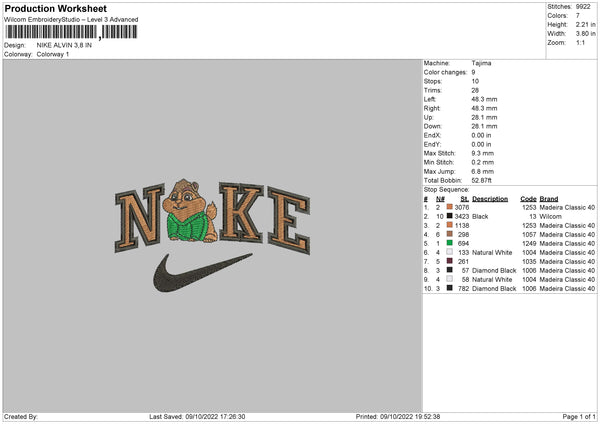Click the Stitches value '9922'

click(583, 7)
